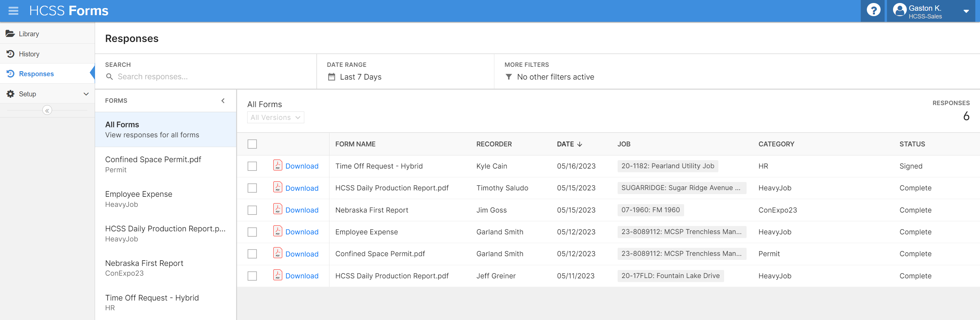Open the hamburger menu icon
Image resolution: width=980 pixels, height=320 pixels.
[13, 11]
